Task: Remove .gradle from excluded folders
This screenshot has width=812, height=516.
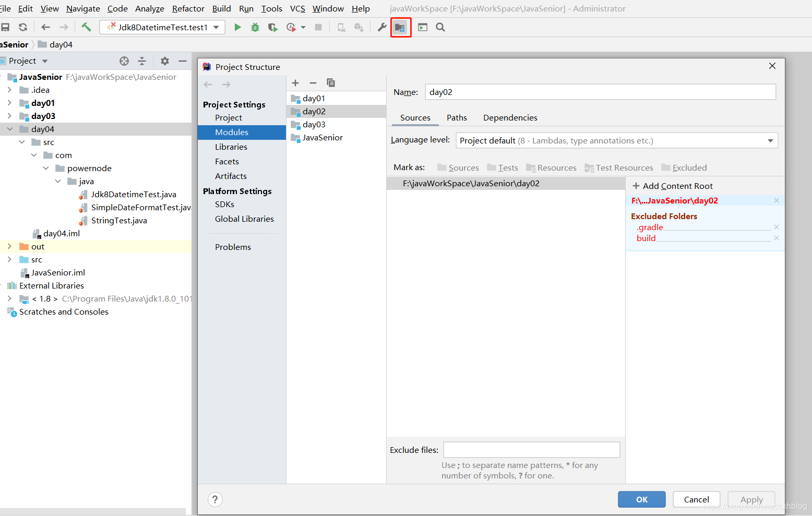Action: coord(777,227)
